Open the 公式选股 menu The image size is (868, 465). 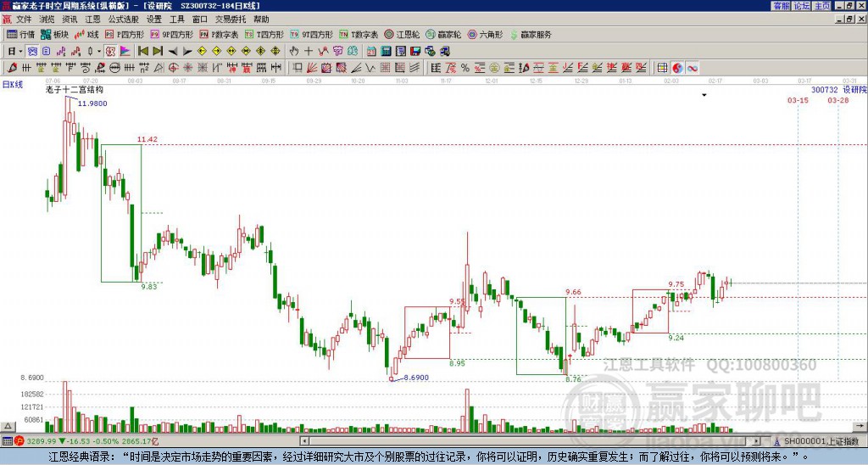tap(124, 20)
